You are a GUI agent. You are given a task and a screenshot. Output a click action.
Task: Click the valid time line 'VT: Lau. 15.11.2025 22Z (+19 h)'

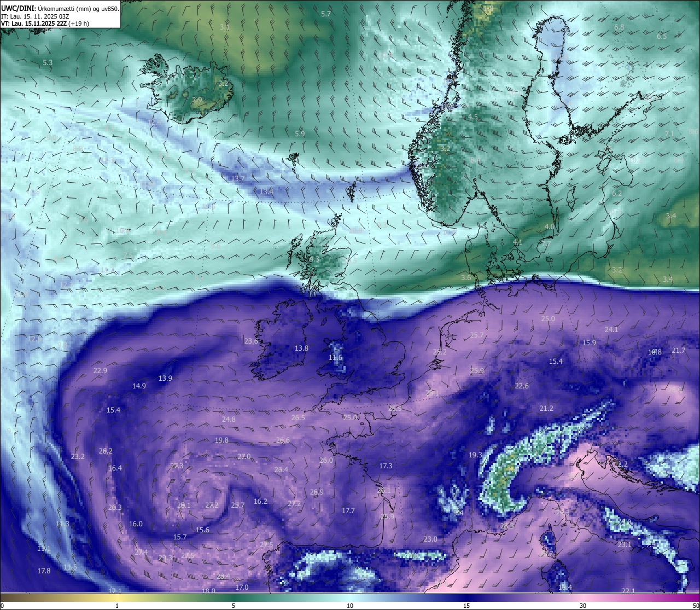45,24
